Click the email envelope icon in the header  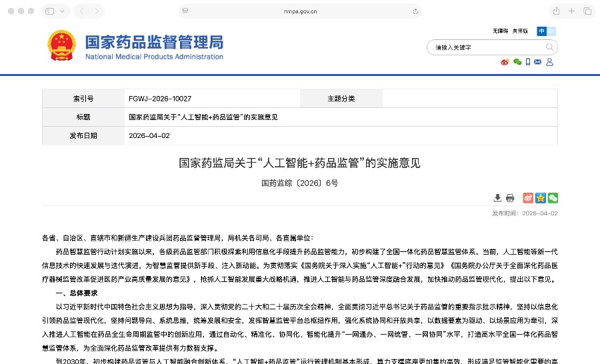click(537, 62)
